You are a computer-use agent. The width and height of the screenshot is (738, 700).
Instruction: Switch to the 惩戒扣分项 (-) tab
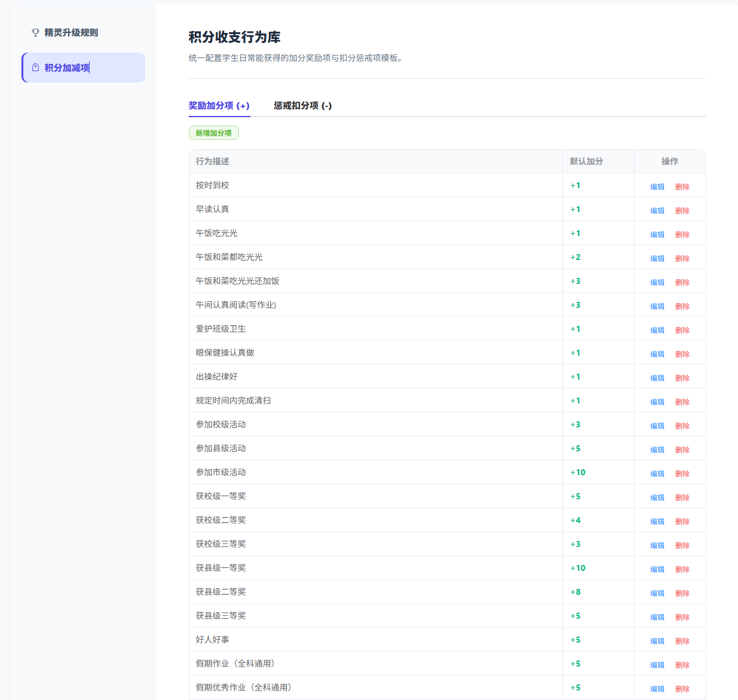pyautogui.click(x=303, y=105)
